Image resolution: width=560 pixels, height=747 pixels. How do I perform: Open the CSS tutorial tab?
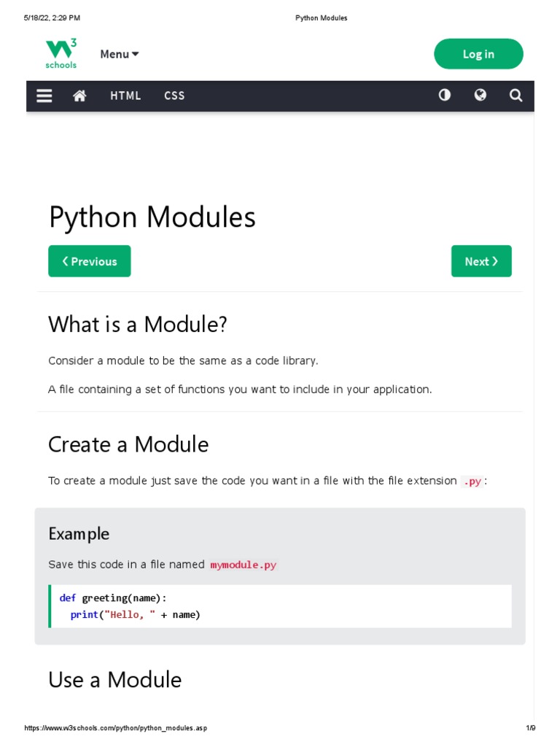click(x=174, y=96)
